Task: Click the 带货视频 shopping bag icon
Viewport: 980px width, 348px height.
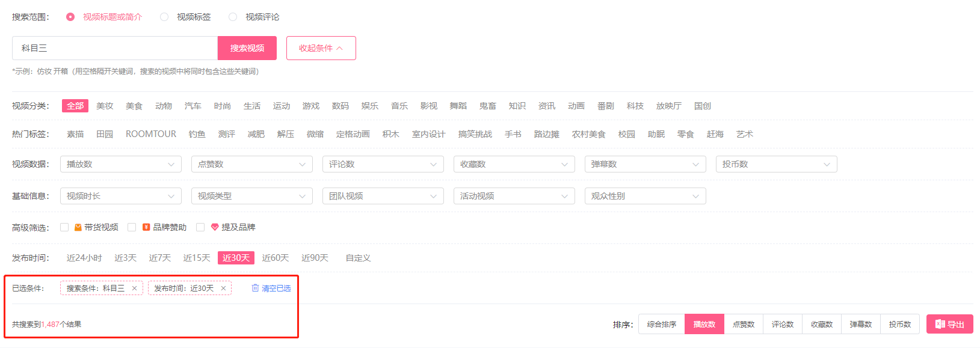Action: [78, 227]
